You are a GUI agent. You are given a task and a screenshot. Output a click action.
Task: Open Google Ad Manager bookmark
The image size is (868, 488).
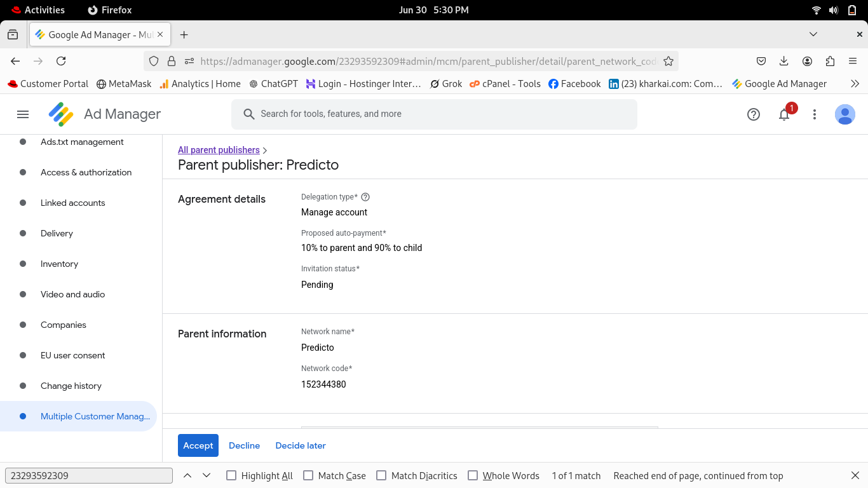[780, 84]
